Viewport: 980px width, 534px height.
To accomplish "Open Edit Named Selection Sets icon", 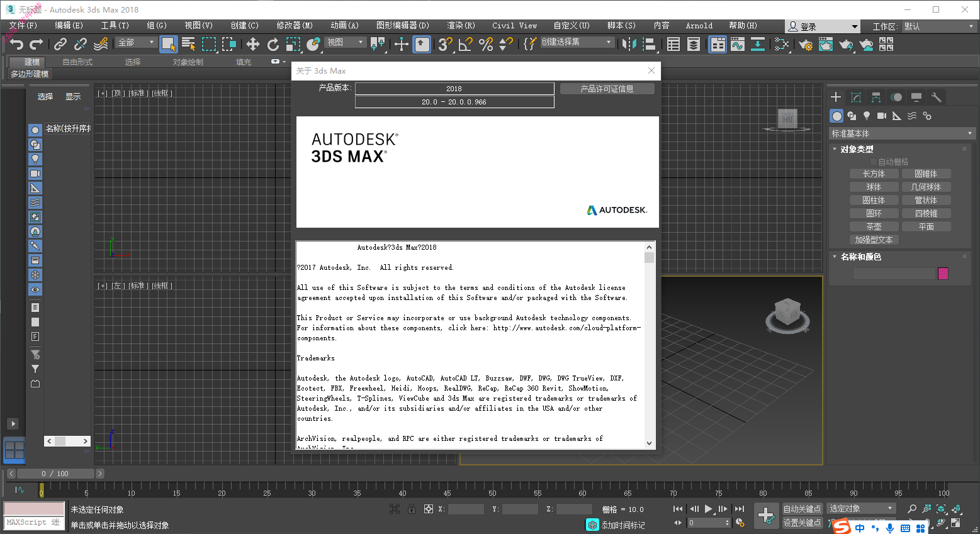I will [530, 44].
